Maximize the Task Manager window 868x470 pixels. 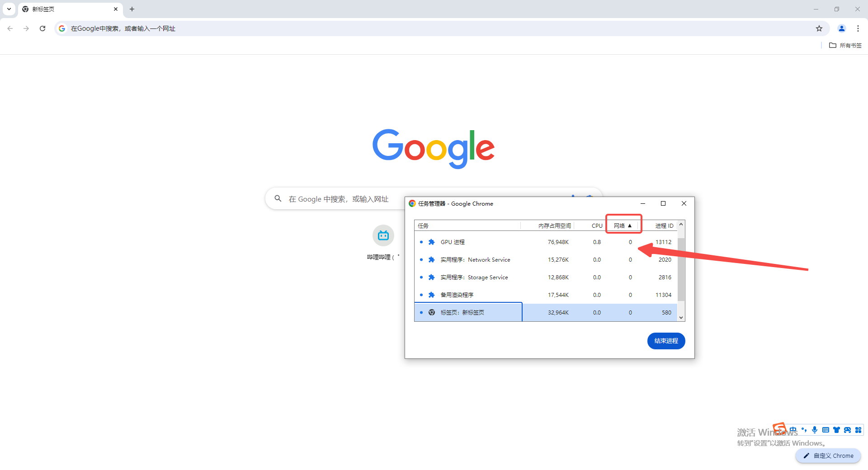663,203
